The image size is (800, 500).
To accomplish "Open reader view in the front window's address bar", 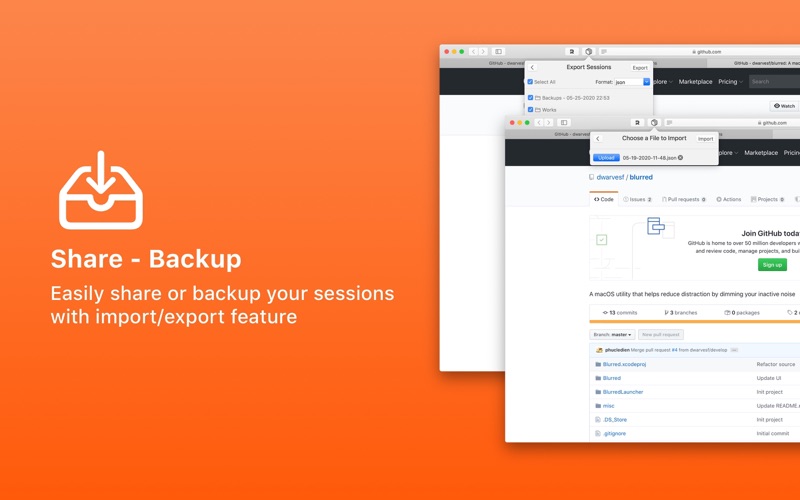I will [669, 122].
